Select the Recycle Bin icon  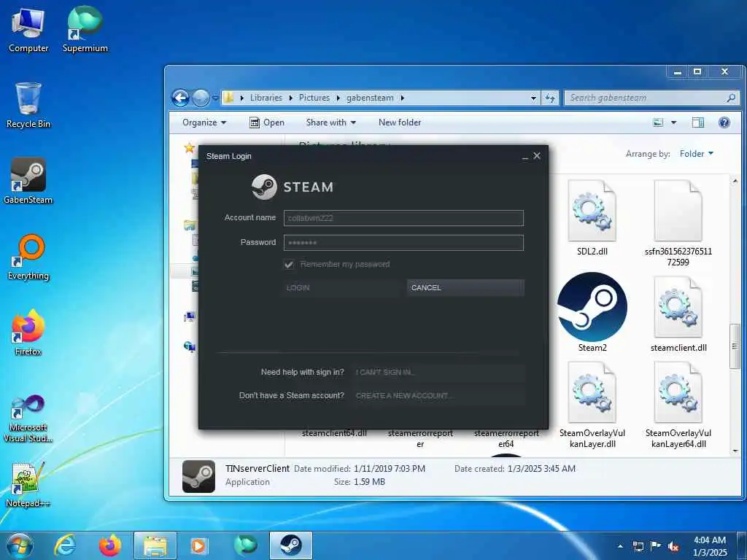pos(28,106)
